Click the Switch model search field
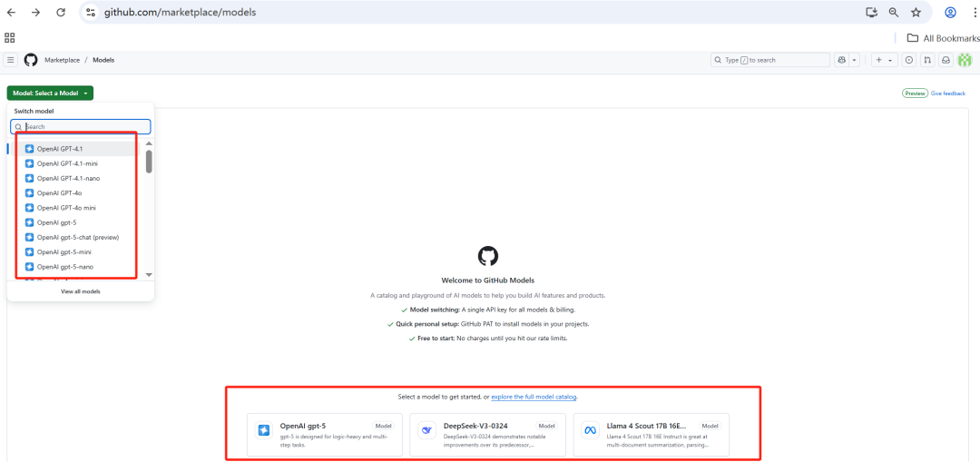This screenshot has width=980, height=462. pos(81,126)
